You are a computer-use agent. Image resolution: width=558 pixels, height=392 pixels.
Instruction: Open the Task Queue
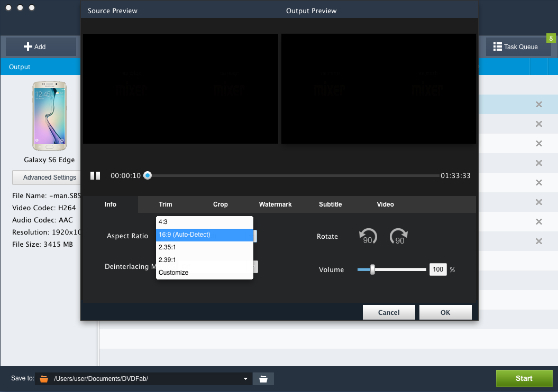518,46
